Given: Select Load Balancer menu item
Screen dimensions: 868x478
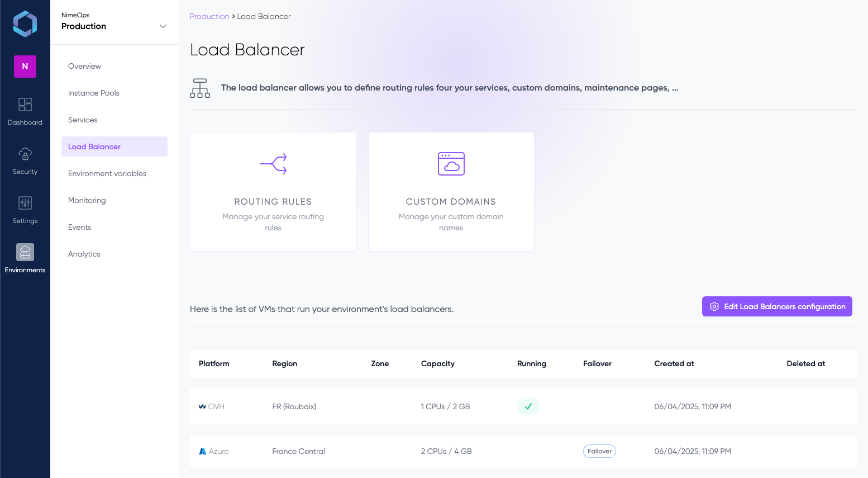Looking at the screenshot, I should coord(115,146).
